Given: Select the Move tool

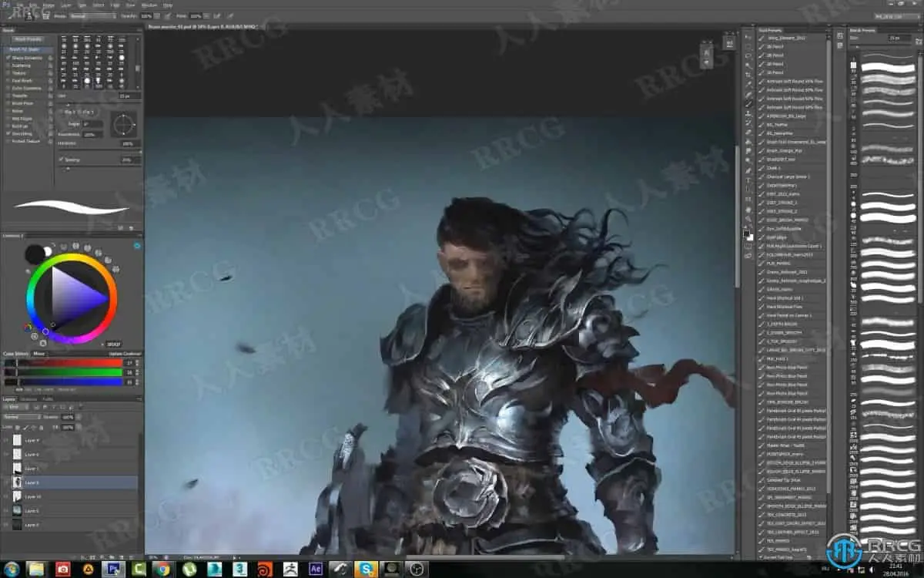Looking at the screenshot, I should pos(748,37).
